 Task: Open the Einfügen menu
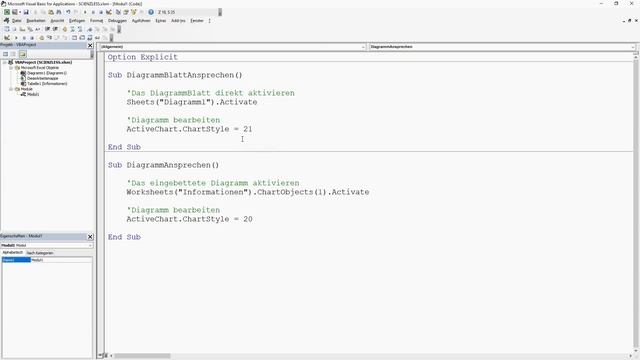coord(77,21)
